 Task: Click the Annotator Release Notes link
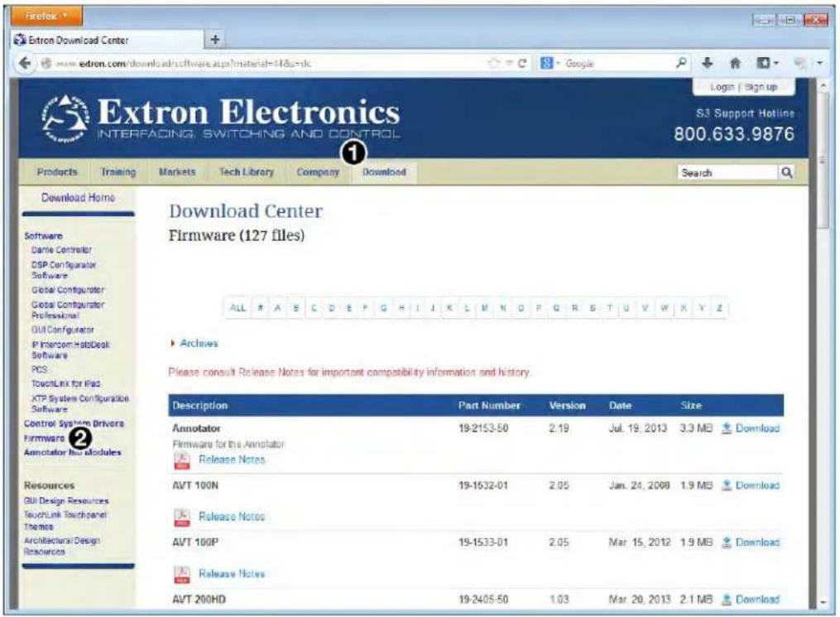point(232,460)
